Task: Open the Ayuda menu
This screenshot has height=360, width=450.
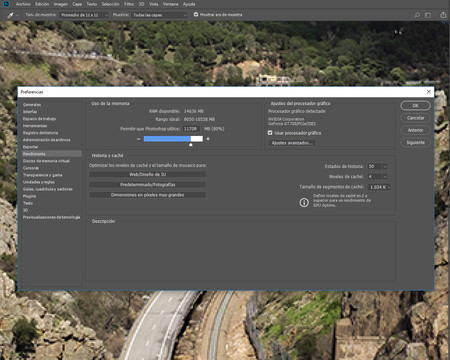Action: (x=189, y=4)
